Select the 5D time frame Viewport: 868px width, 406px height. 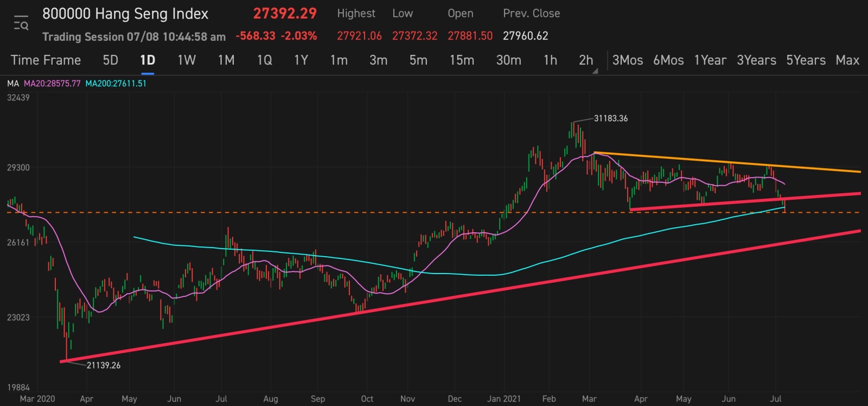pos(111,60)
